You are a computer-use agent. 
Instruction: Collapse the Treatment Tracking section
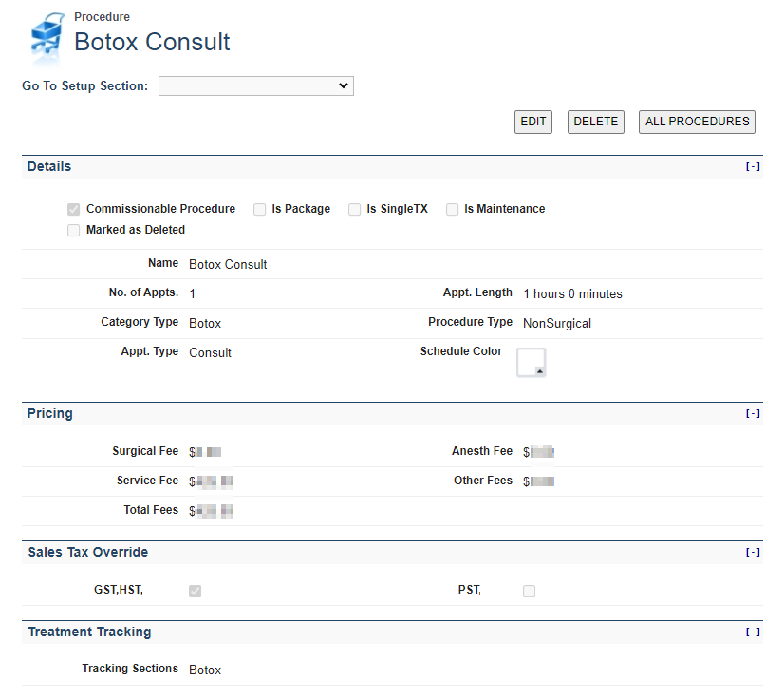(752, 632)
